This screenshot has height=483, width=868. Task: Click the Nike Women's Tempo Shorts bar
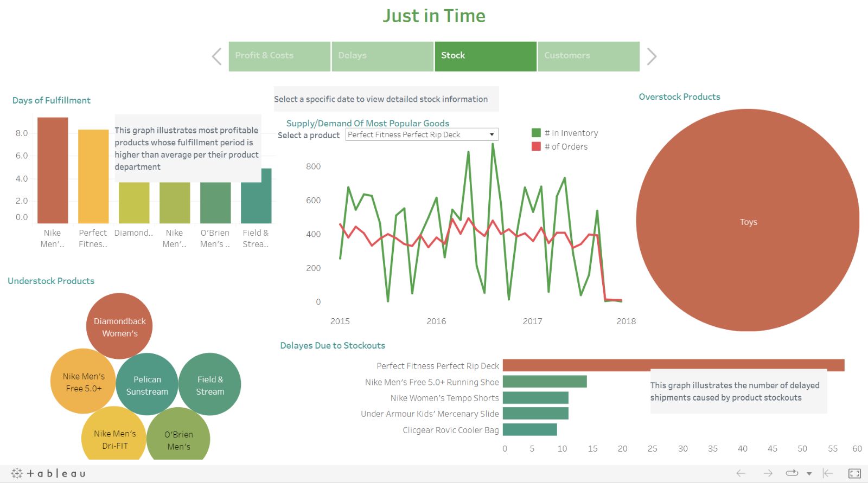pos(535,398)
